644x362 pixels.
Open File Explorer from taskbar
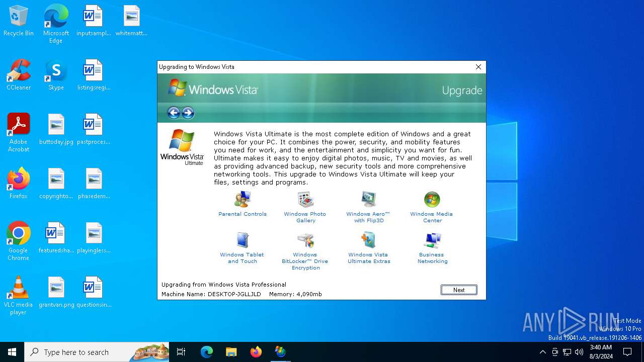tap(231, 352)
